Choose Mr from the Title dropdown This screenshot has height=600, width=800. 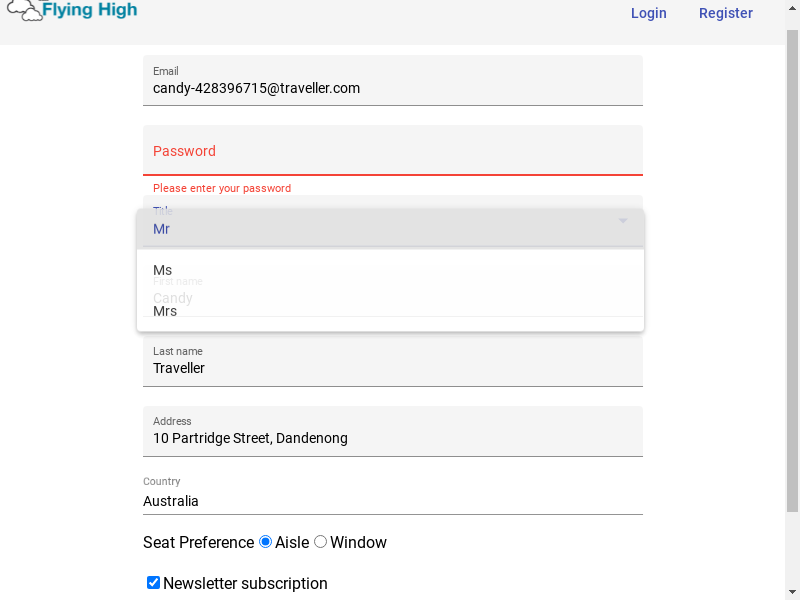coord(390,229)
